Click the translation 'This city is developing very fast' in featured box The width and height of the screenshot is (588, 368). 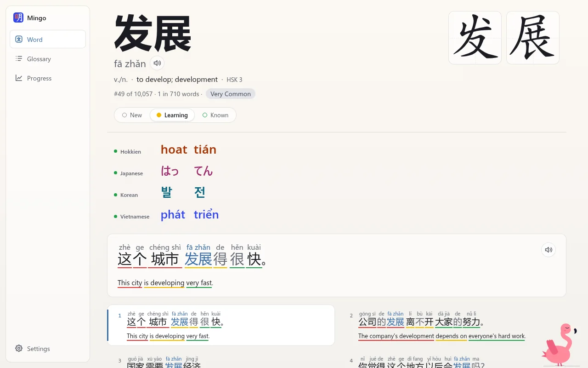(165, 283)
